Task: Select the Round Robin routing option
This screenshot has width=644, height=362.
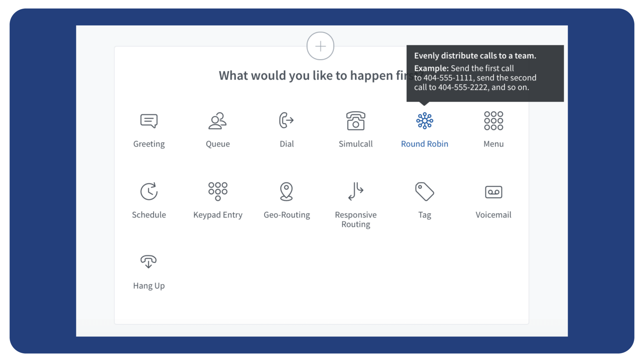Action: [425, 128]
